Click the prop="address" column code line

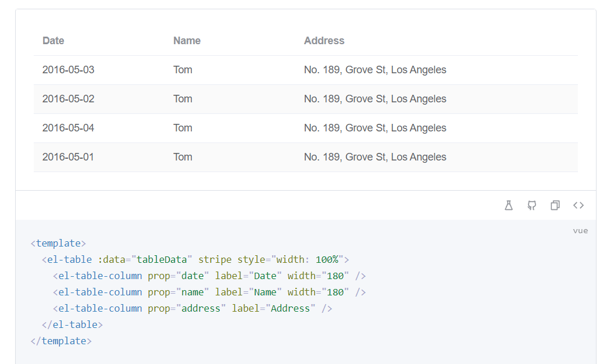tap(192, 308)
